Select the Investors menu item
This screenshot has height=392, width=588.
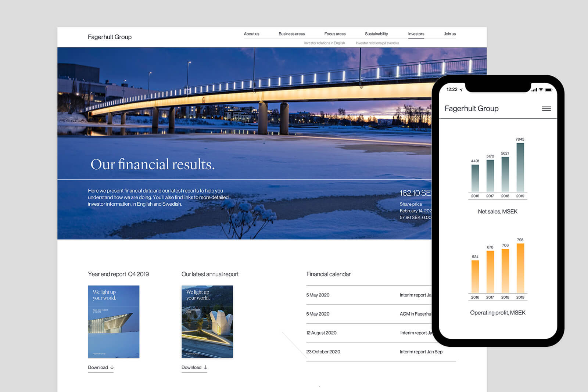[416, 34]
